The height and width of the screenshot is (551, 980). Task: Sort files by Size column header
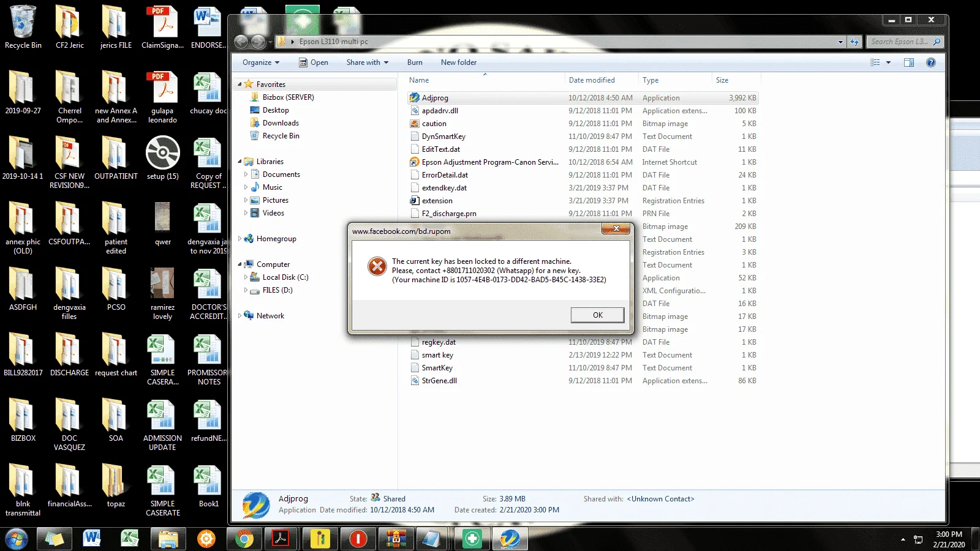[x=736, y=80]
